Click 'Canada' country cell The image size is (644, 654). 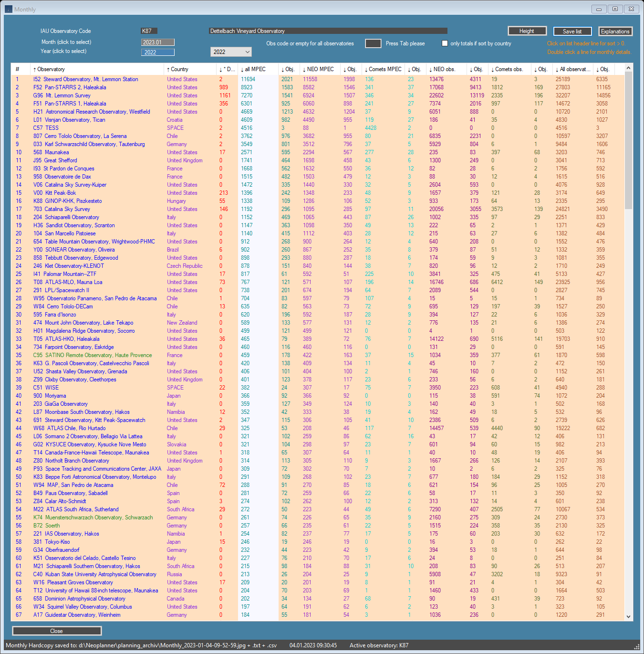pyautogui.click(x=176, y=599)
